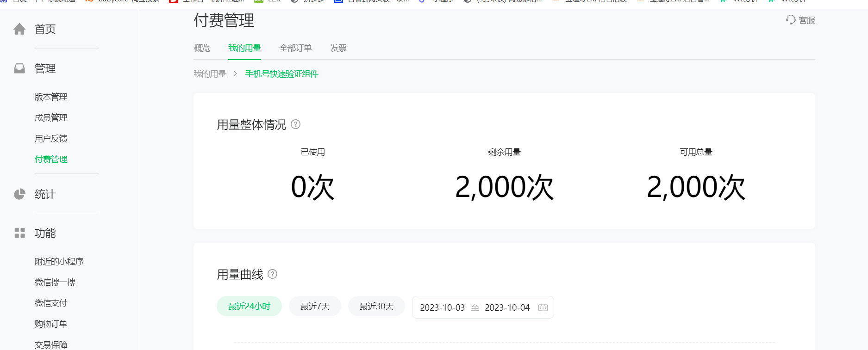Open 微信支付 in the sidebar
868x350 pixels.
tap(51, 303)
